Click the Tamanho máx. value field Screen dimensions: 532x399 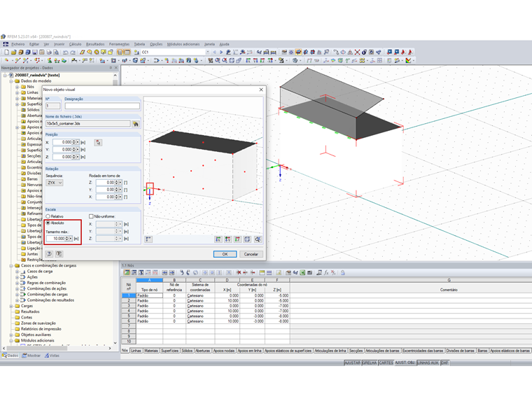click(x=55, y=239)
